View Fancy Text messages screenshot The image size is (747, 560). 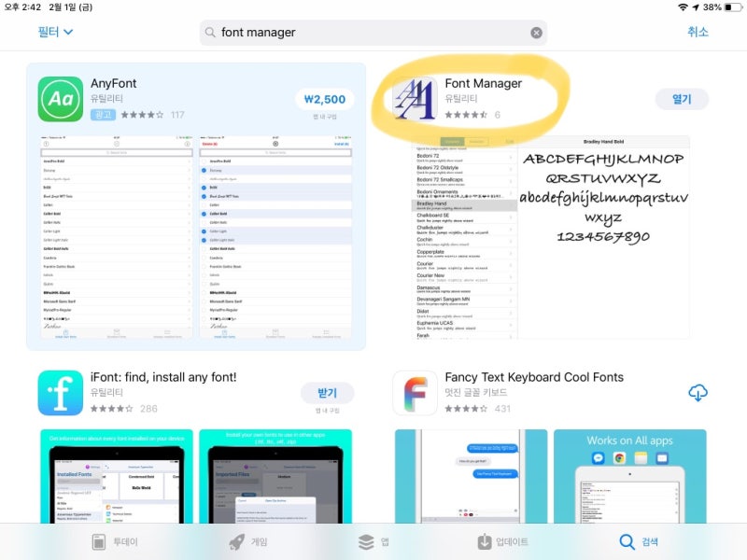472,476
